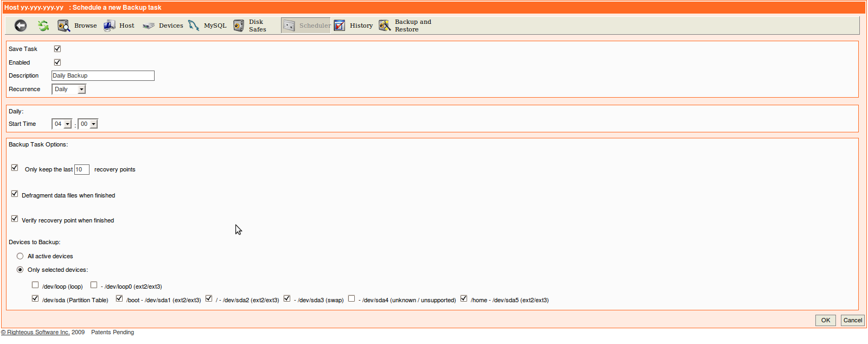Click the Righteous Software Inc. link
Image resolution: width=868 pixels, height=344 pixels.
click(38, 332)
